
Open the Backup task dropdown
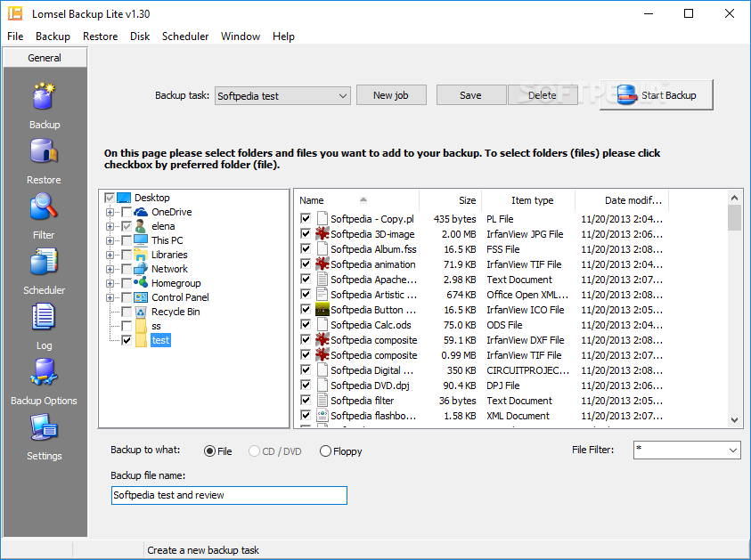point(282,96)
